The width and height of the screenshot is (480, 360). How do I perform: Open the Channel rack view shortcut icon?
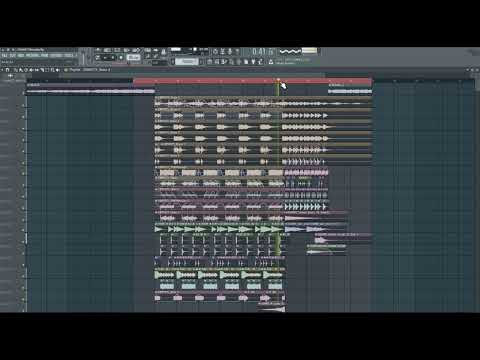tap(223, 62)
